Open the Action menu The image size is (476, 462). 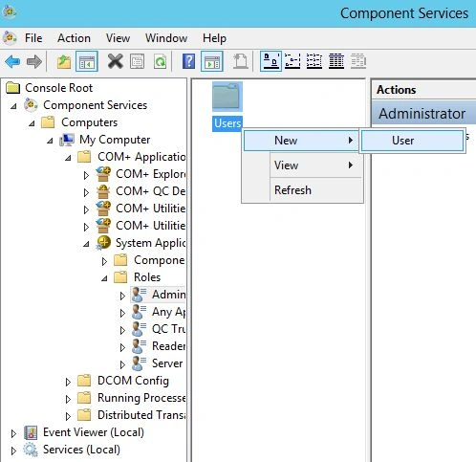pyautogui.click(x=74, y=38)
